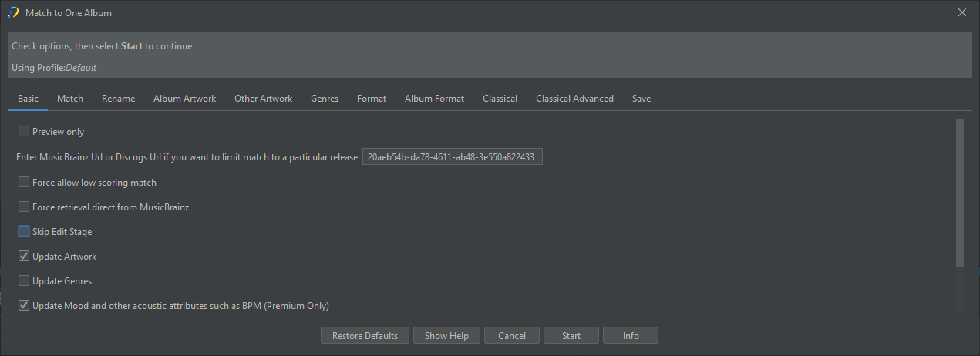Click the Show Help button
The height and width of the screenshot is (356, 980).
(447, 336)
